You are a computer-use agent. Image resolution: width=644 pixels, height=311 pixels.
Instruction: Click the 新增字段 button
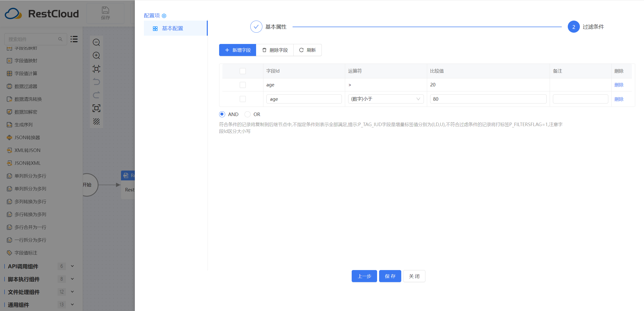tap(237, 50)
